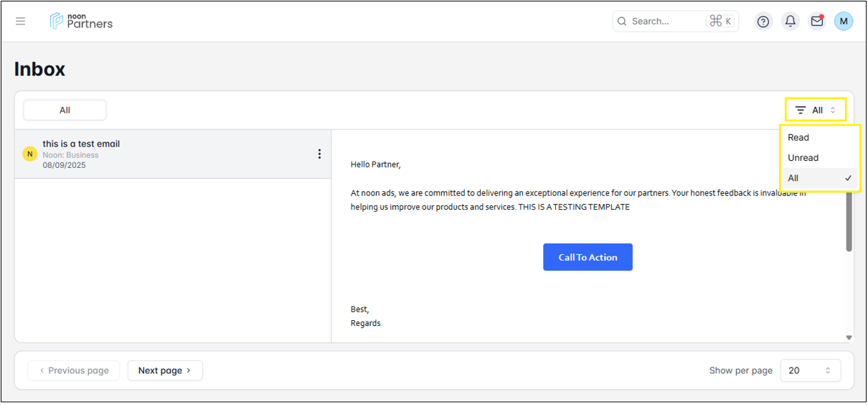Open the hamburger navigation menu
This screenshot has width=868, height=405.
click(x=20, y=22)
